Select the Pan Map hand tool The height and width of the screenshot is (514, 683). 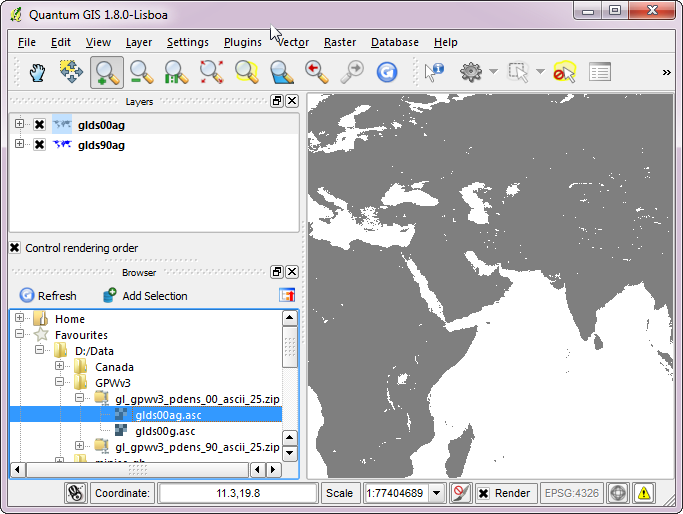[37, 72]
